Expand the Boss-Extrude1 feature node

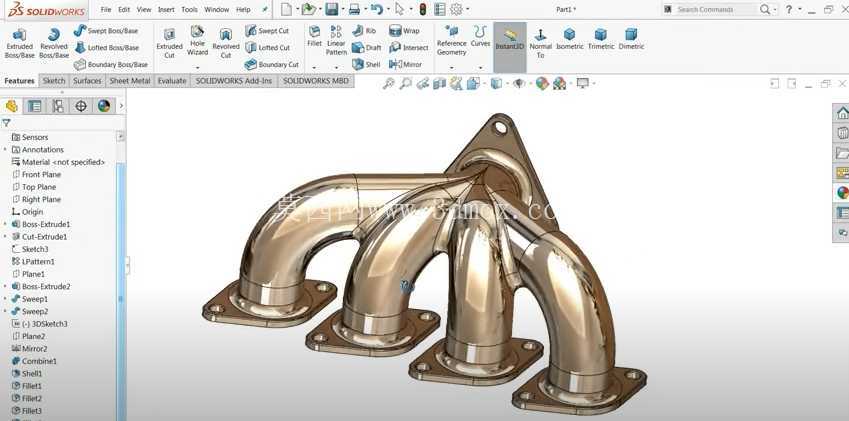tap(5, 224)
